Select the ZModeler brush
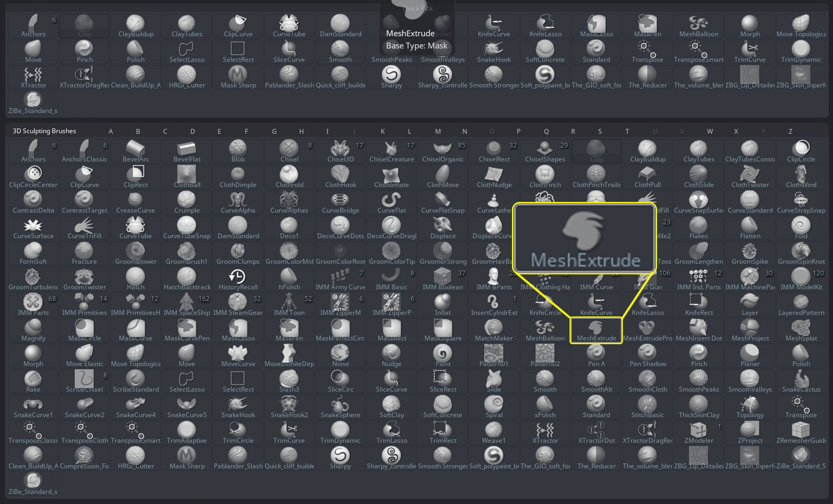 pyautogui.click(x=699, y=433)
